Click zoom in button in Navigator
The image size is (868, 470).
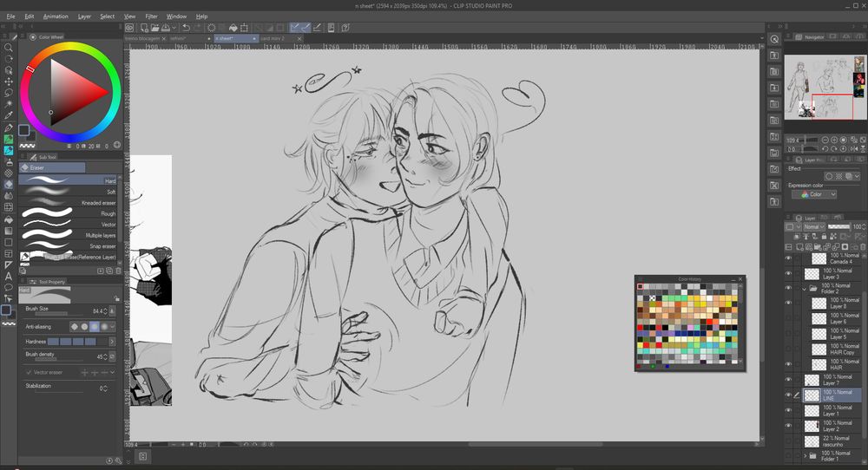(834, 140)
